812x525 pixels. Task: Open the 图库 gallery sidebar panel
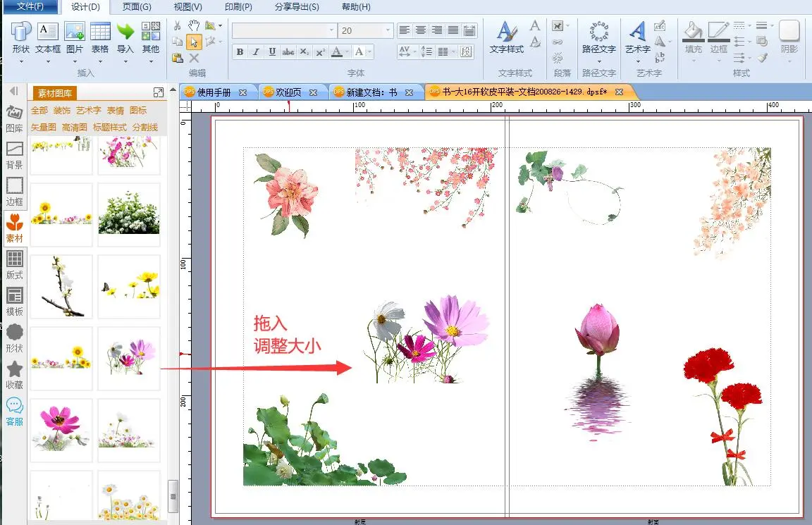(14, 118)
